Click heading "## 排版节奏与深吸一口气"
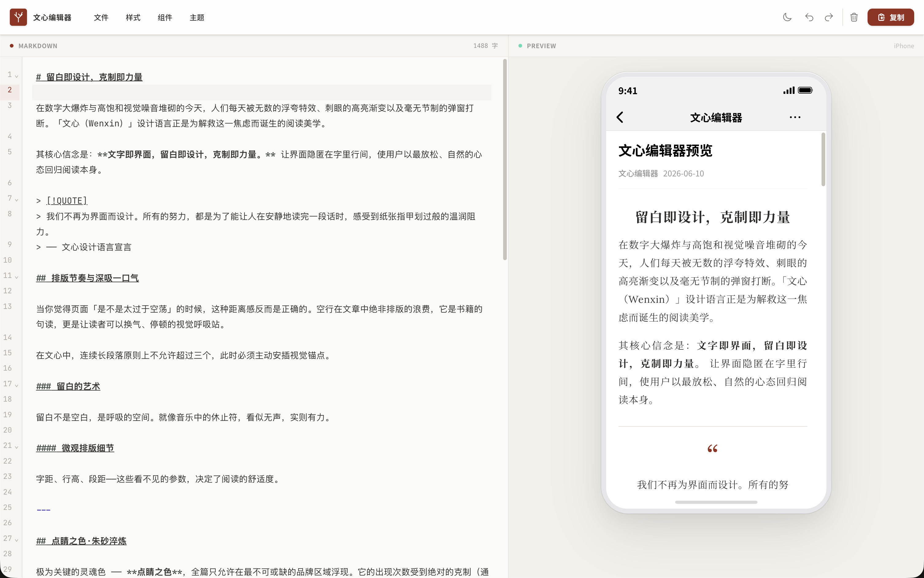The width and height of the screenshot is (924, 578). [87, 278]
